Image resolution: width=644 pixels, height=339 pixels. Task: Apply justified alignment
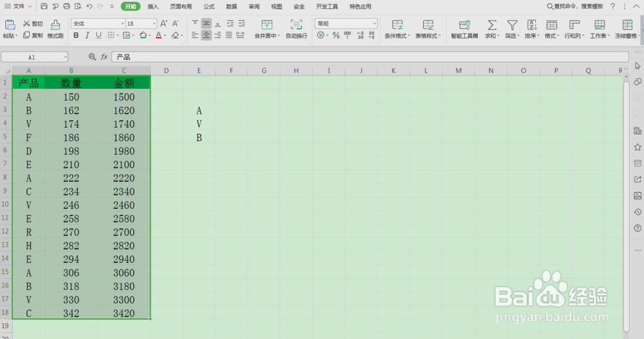click(x=229, y=35)
